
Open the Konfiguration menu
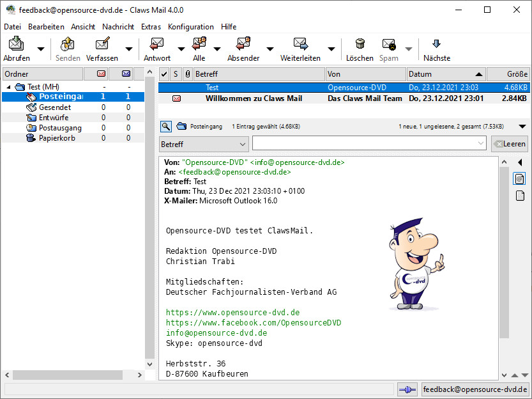[x=190, y=27]
